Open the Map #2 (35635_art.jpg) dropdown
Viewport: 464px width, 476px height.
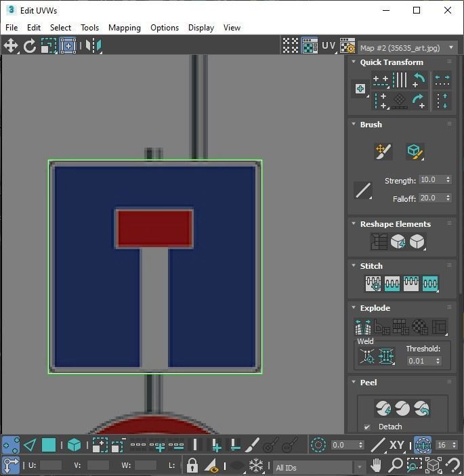pos(408,48)
